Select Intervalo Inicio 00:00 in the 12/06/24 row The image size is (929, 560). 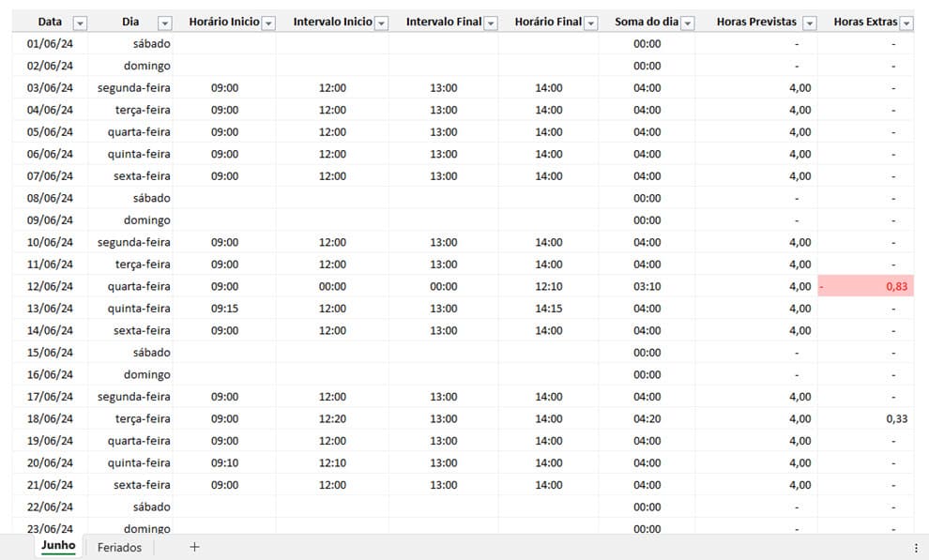click(x=332, y=286)
